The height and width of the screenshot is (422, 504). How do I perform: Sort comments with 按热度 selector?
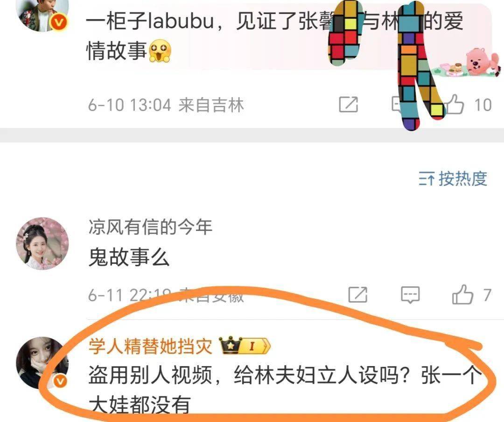pos(453,178)
